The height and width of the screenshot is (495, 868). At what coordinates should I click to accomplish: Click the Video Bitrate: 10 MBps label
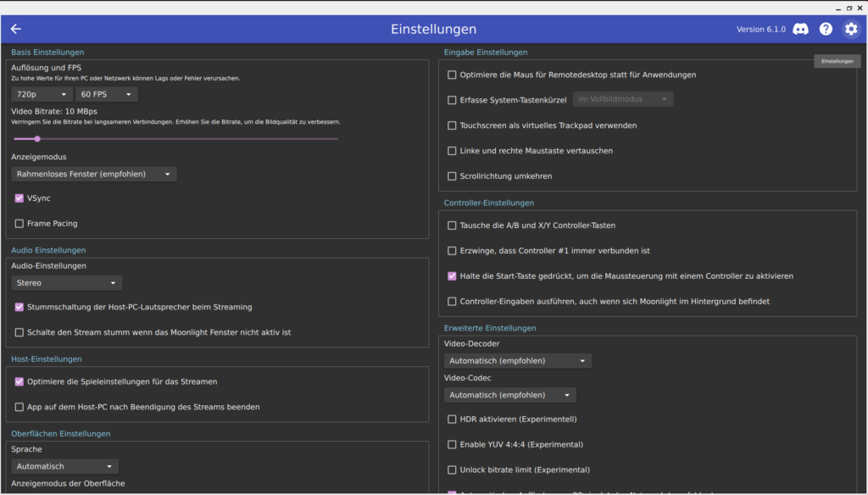[x=54, y=111]
